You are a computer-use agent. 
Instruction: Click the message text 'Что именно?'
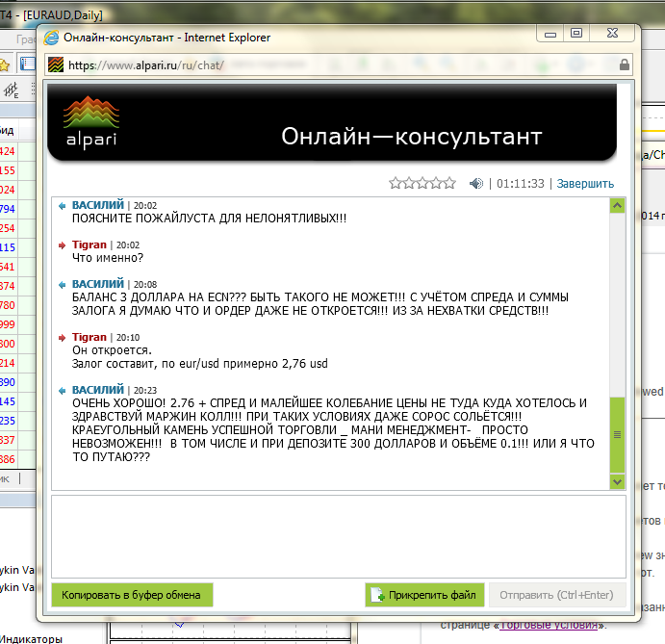tap(108, 258)
